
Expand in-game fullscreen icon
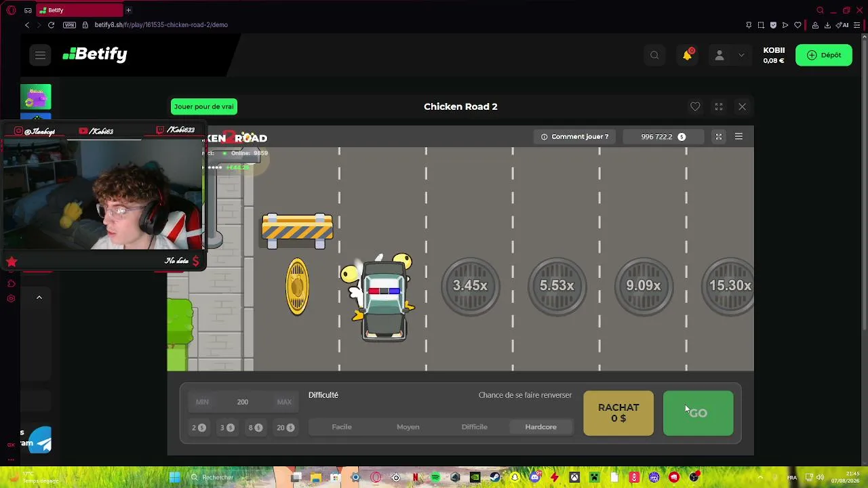(x=719, y=137)
